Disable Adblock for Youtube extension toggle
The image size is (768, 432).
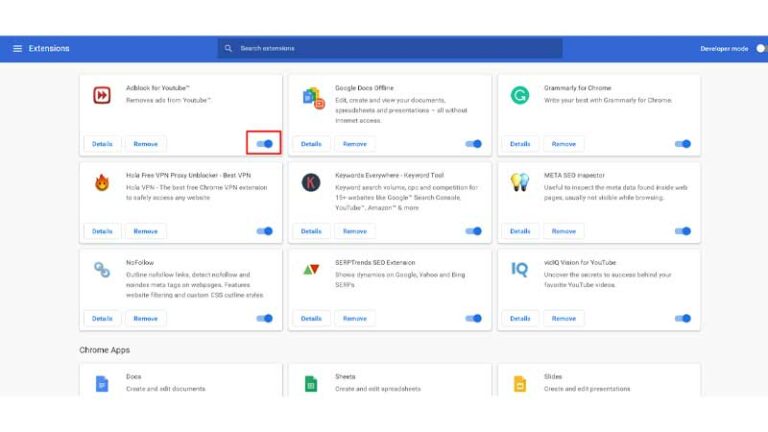point(265,144)
